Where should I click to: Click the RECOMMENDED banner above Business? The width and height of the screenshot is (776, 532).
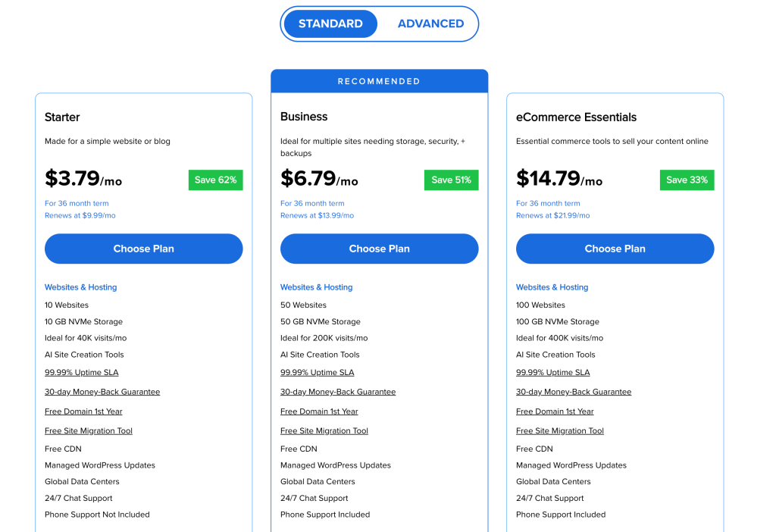pos(379,81)
